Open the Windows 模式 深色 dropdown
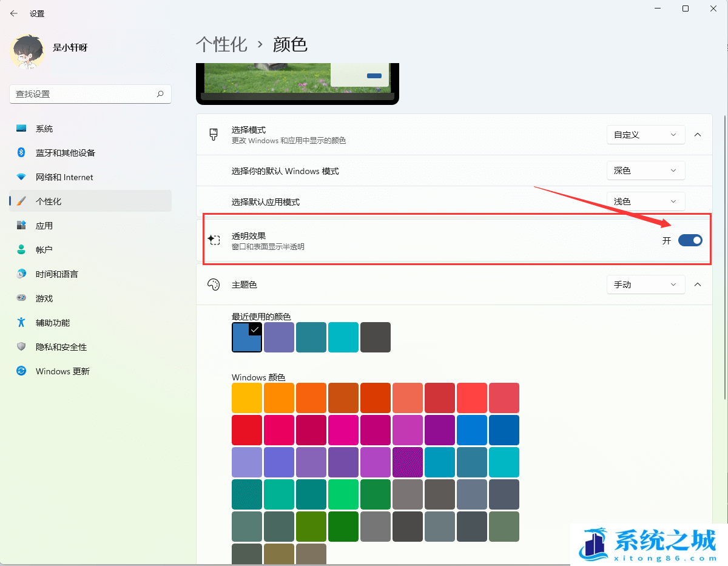Viewport: 728px width, 566px height. [x=645, y=170]
